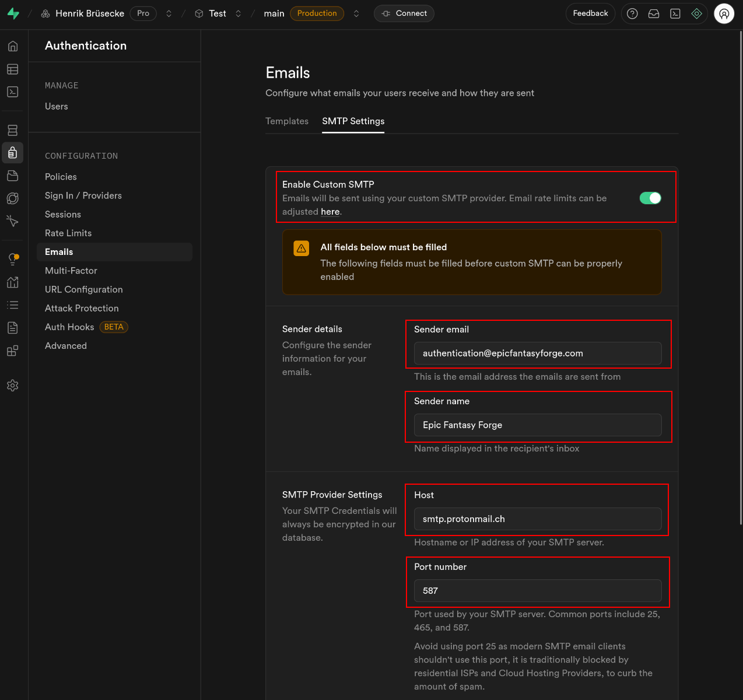Open Storage from the sidebar icon
This screenshot has width=743, height=700.
pos(13,176)
